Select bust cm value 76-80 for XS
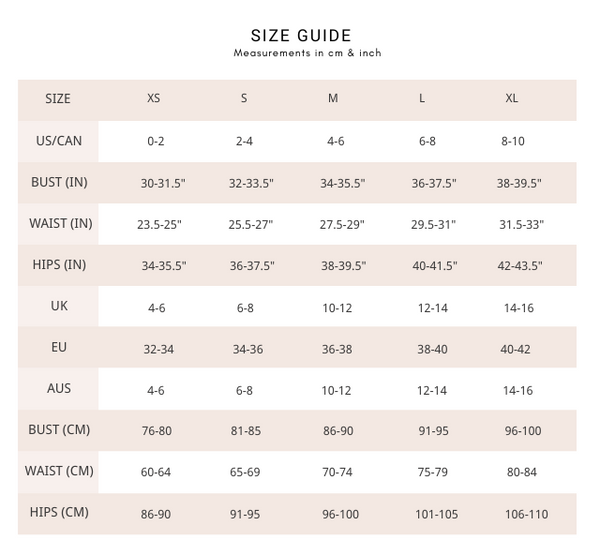This screenshot has height=555, width=600. pyautogui.click(x=156, y=431)
